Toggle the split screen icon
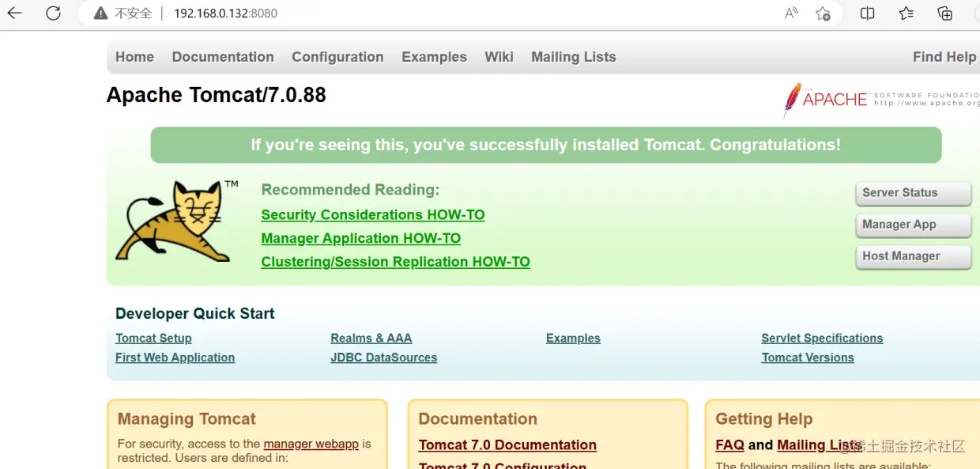The width and height of the screenshot is (980, 469). pos(867,13)
